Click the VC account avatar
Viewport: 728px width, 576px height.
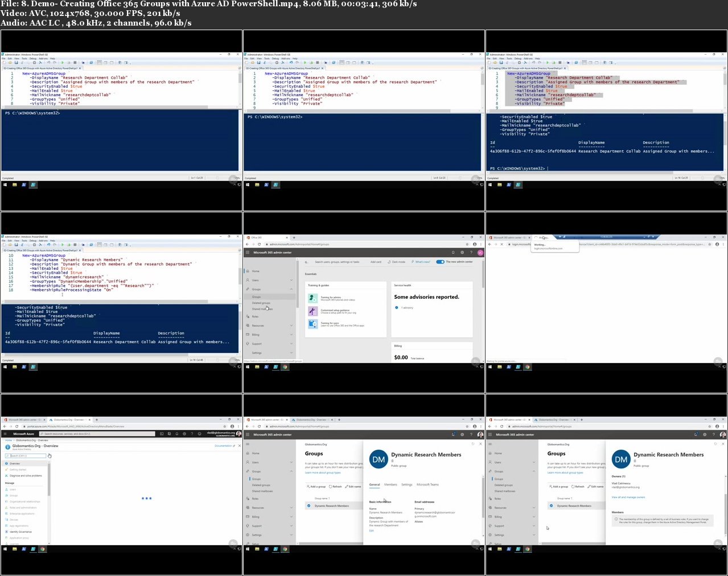pyautogui.click(x=480, y=252)
